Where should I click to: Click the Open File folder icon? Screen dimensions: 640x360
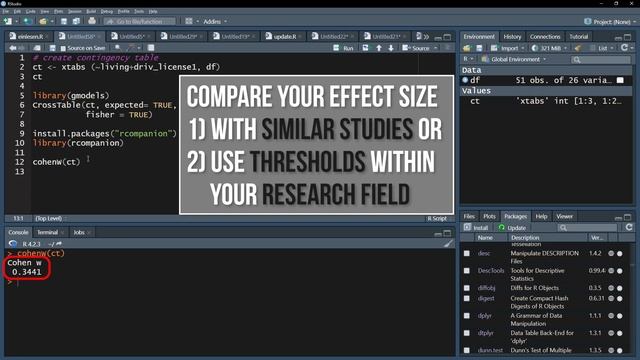[43, 21]
